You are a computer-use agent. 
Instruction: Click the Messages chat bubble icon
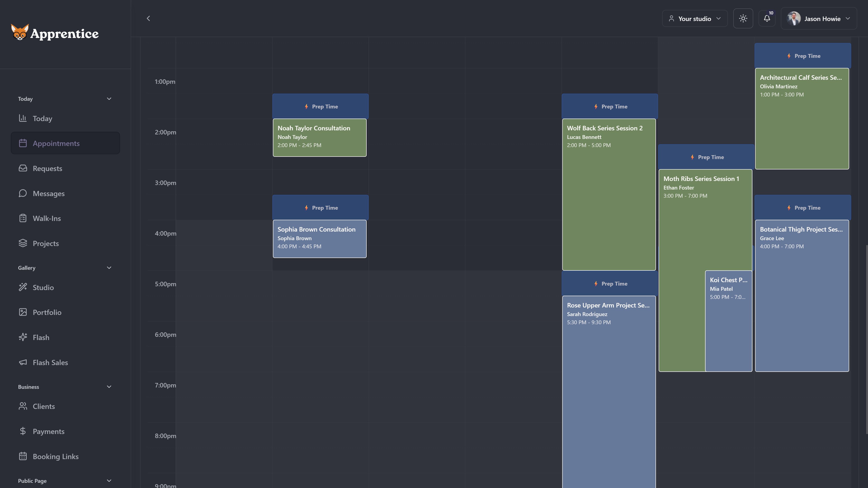tap(23, 193)
